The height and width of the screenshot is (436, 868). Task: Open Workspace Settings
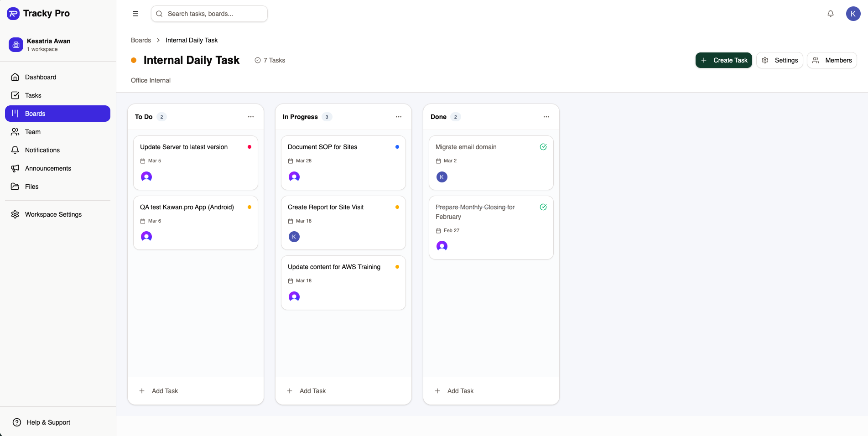(53, 214)
